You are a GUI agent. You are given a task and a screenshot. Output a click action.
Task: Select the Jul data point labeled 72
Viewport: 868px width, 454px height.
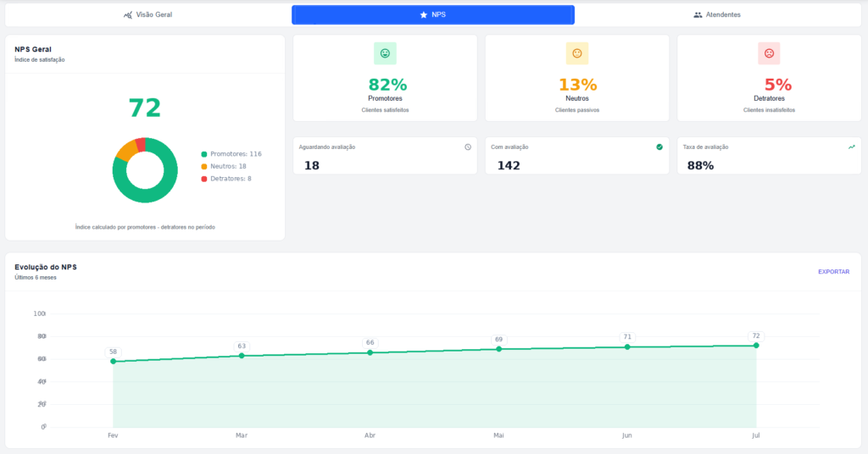756,346
